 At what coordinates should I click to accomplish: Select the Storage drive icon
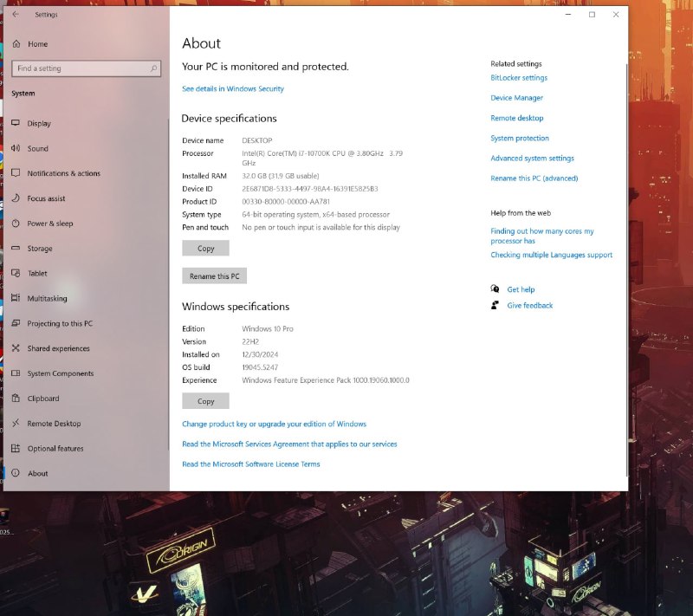click(16, 249)
